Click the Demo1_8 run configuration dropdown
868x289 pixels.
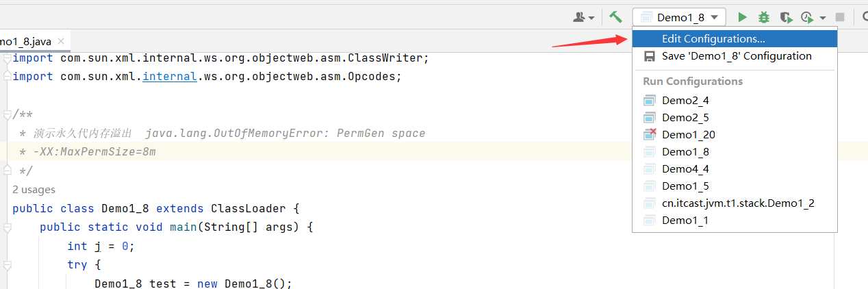679,17
